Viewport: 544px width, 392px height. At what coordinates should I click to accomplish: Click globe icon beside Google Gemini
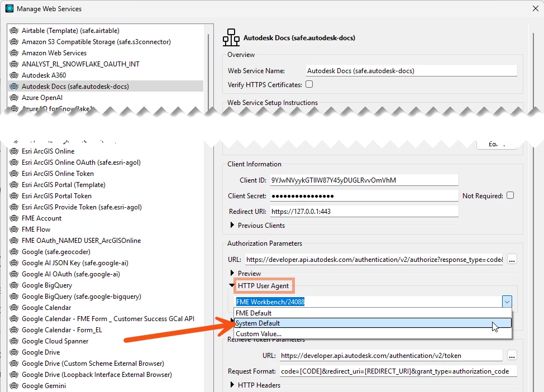pyautogui.click(x=14, y=385)
